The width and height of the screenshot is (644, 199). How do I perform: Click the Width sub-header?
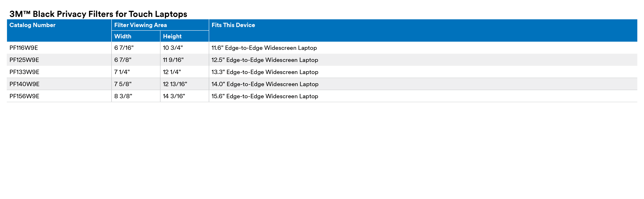pyautogui.click(x=123, y=36)
